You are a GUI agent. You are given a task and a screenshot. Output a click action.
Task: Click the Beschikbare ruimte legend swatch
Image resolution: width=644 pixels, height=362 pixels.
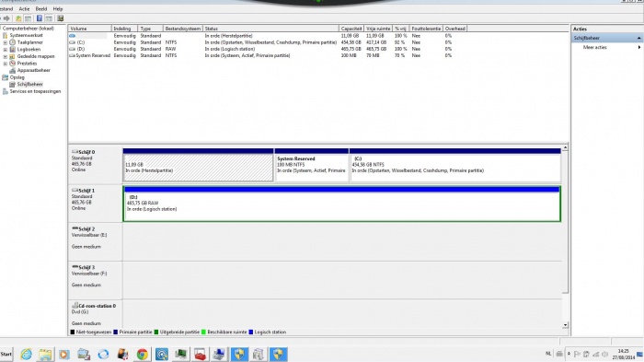203,332
